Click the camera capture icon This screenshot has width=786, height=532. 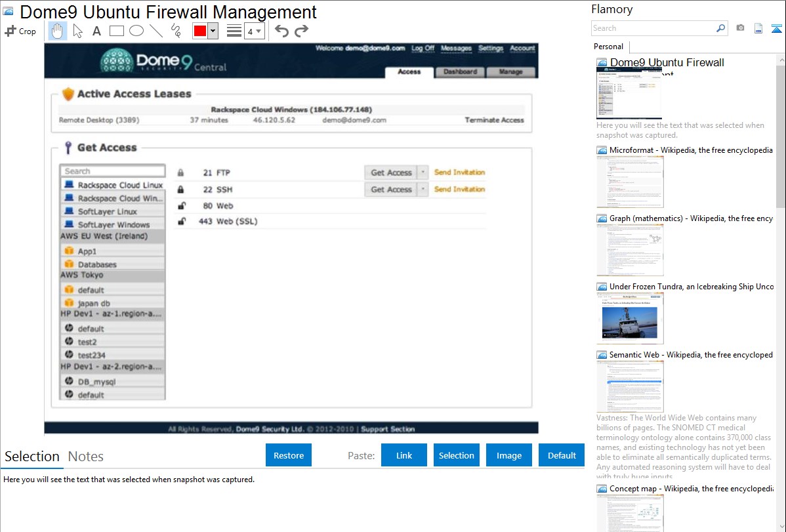(x=740, y=28)
